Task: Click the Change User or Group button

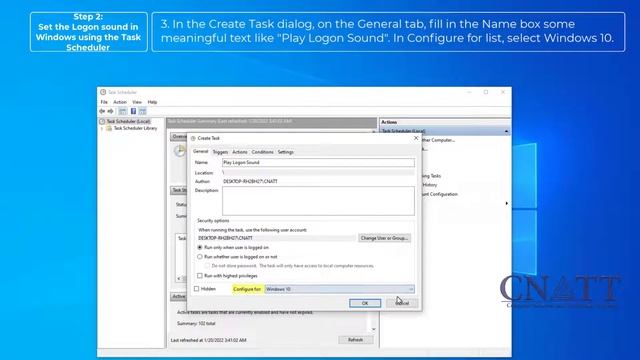Action: [384, 238]
